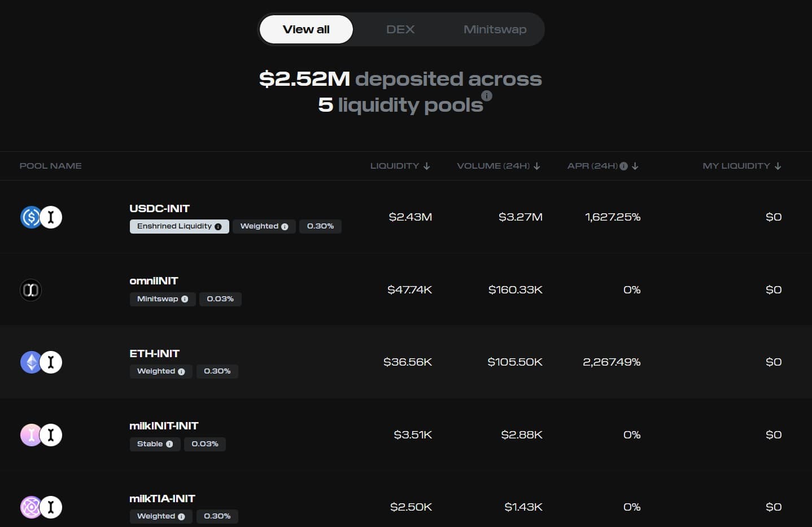
Task: Click info icon on the Stable badge
Action: (x=169, y=444)
